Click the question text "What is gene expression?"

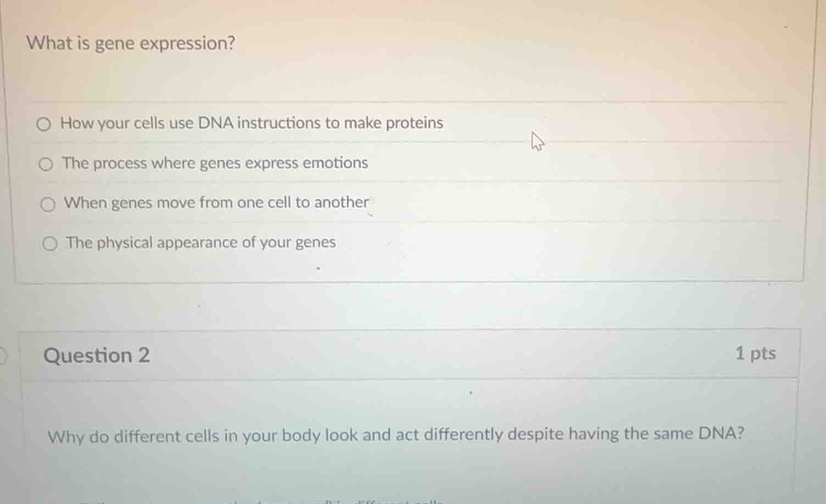[132, 43]
